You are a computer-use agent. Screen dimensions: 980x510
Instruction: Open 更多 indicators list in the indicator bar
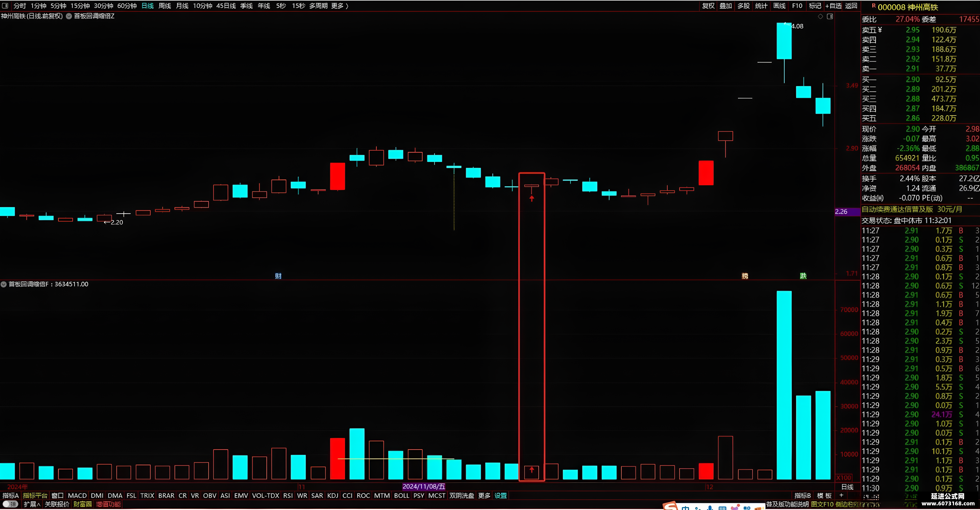pyautogui.click(x=484, y=496)
